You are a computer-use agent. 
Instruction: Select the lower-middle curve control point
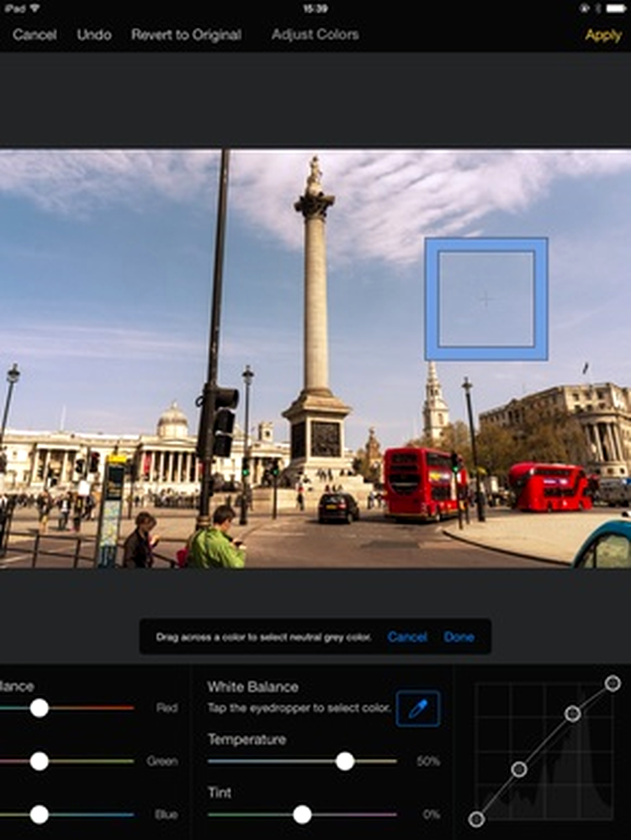click(x=518, y=769)
